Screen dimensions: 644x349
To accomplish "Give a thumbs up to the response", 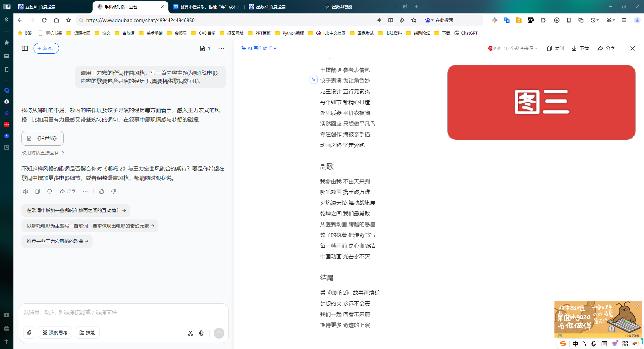I will point(102,191).
